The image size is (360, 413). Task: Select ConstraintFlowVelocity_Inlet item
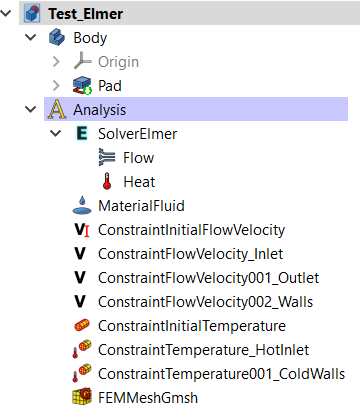pos(190,254)
